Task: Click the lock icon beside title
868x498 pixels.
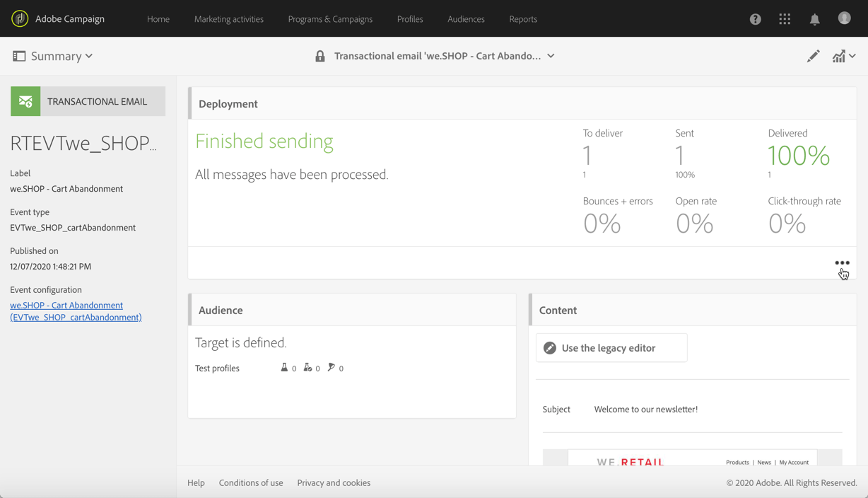Action: (320, 56)
